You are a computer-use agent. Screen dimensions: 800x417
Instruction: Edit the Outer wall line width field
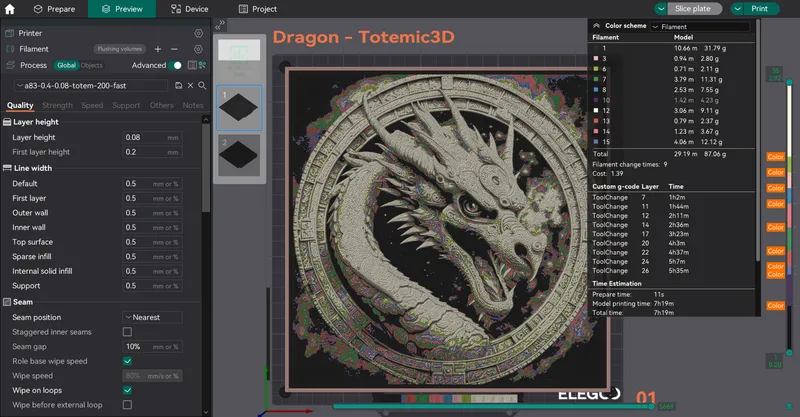pyautogui.click(x=152, y=213)
